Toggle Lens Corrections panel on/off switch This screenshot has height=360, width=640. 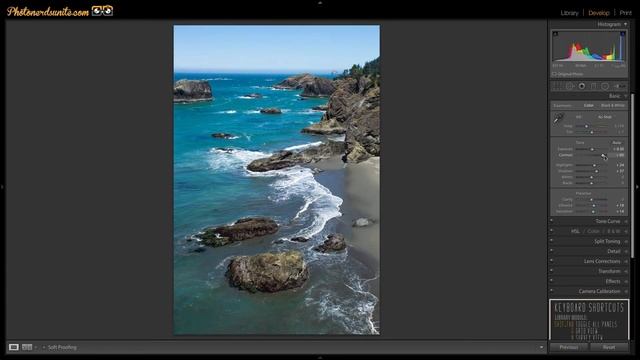[551, 261]
